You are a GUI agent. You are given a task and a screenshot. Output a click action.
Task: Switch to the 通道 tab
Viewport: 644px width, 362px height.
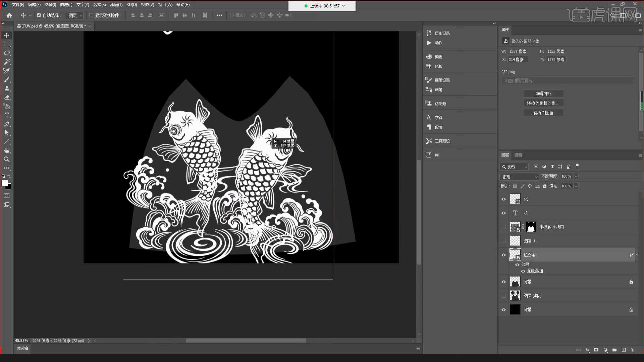click(518, 155)
